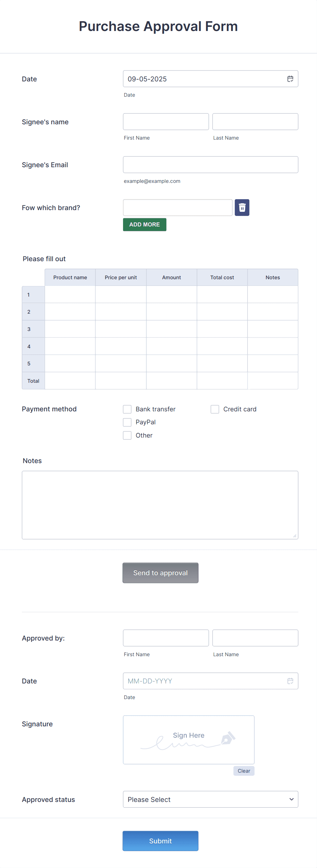Viewport: 317px width, 868px height.
Task: Open the calendar picker on the top Date field
Action: (x=290, y=79)
